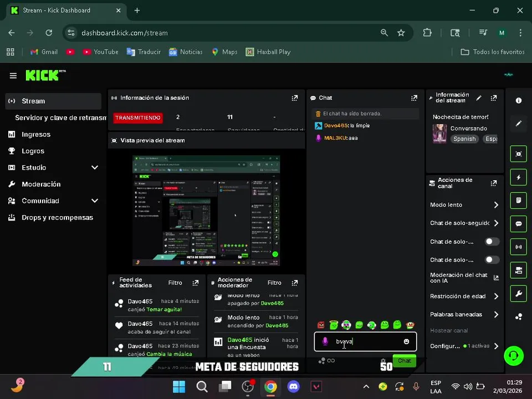Click the Spanish tag
Image resolution: width=532 pixels, height=399 pixels.
(464, 139)
